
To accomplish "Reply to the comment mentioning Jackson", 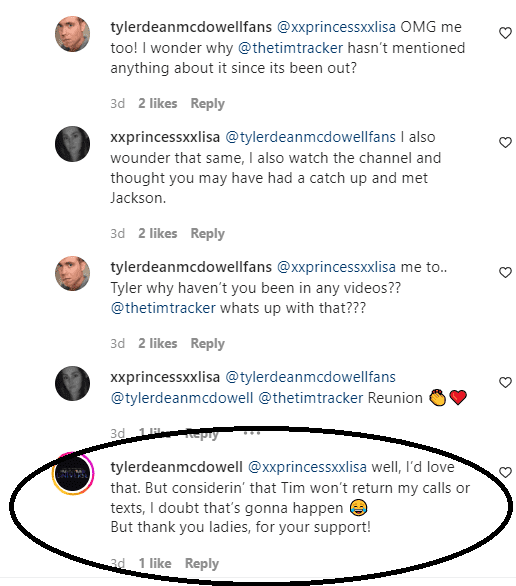I will click(208, 234).
